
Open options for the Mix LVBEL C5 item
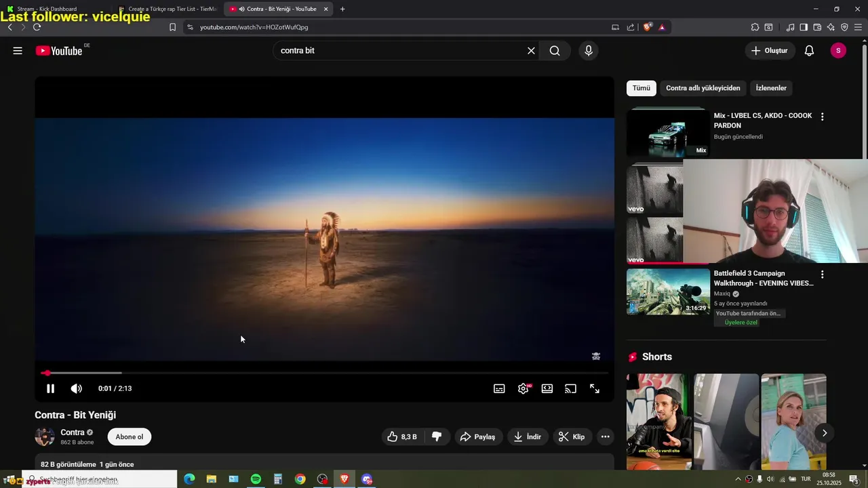click(823, 117)
